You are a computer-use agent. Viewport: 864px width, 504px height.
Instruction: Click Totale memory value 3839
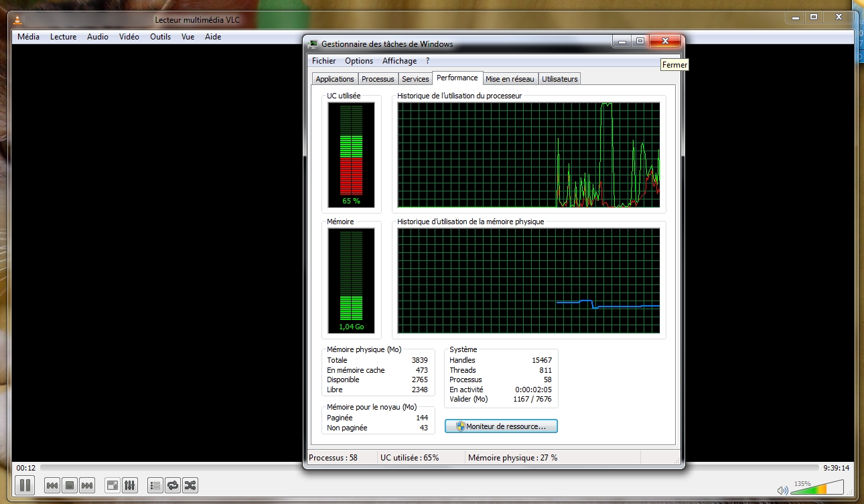click(419, 360)
